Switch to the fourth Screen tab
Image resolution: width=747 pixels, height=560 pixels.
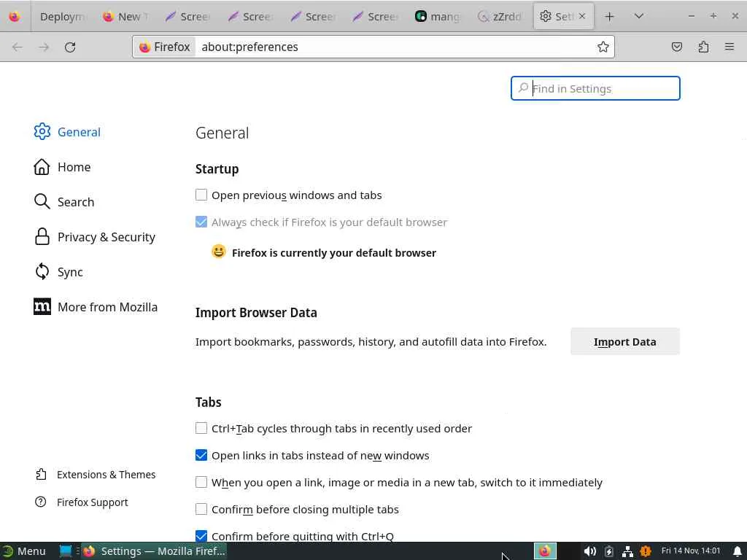point(375,17)
